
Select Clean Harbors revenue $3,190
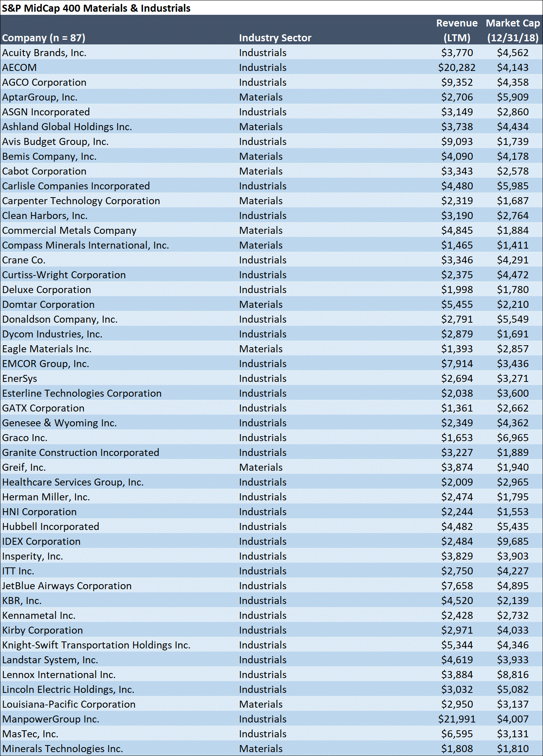[457, 215]
